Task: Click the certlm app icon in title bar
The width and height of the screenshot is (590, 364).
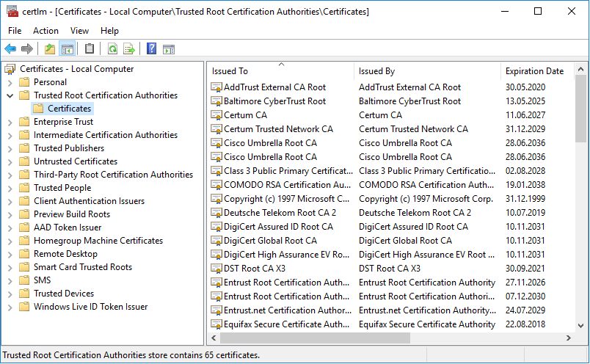Action: point(12,11)
